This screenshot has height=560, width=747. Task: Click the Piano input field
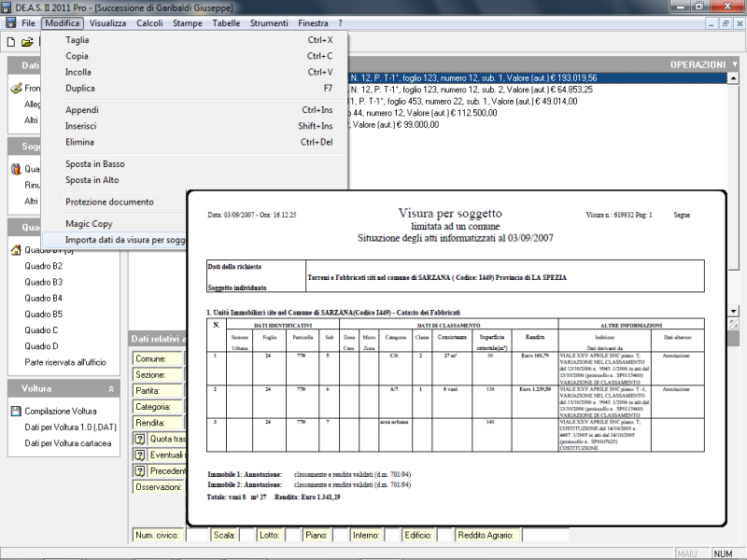pos(340,535)
